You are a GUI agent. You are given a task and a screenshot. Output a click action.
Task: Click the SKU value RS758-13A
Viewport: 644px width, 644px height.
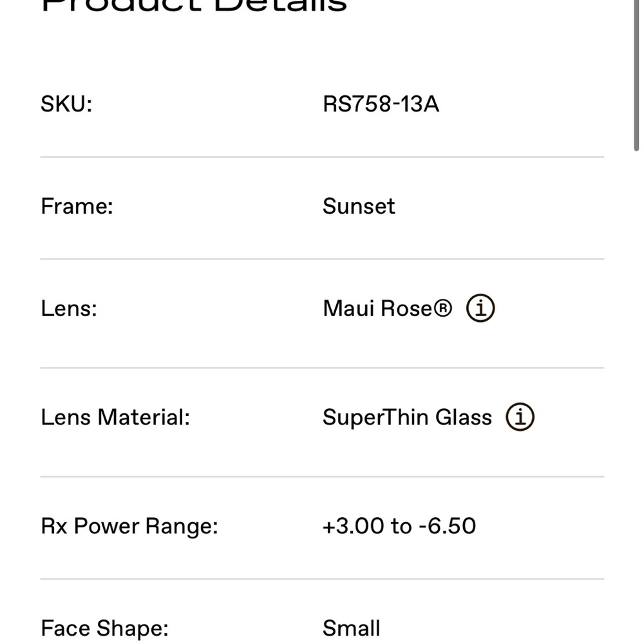pos(381,104)
